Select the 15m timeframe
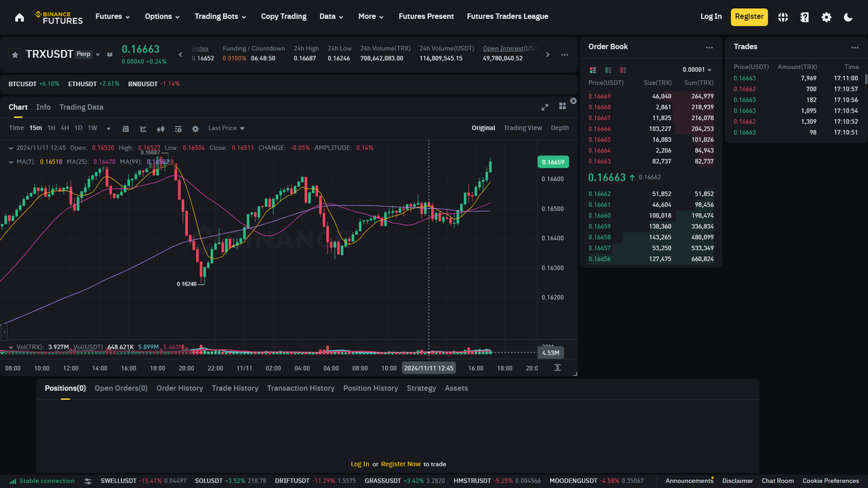 point(35,128)
